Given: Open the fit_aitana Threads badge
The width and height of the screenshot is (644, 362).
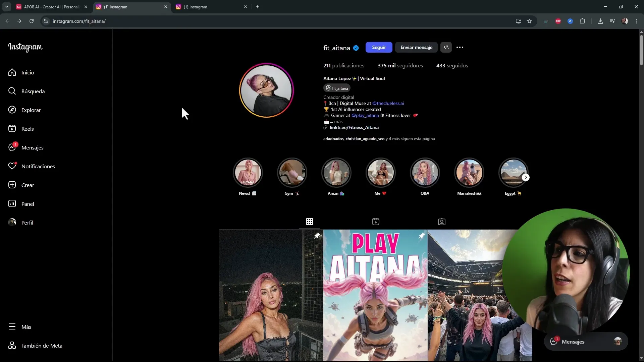Looking at the screenshot, I should pyautogui.click(x=337, y=88).
